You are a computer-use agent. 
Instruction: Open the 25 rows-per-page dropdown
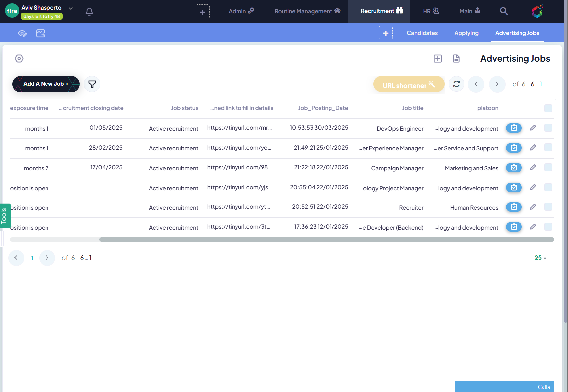pos(540,258)
